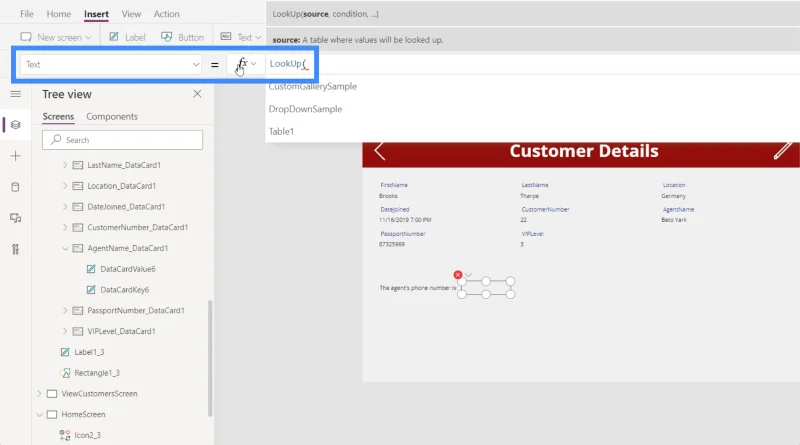The image size is (800, 445).
Task: Select Location_DataCard1 in tree
Action: 121,186
